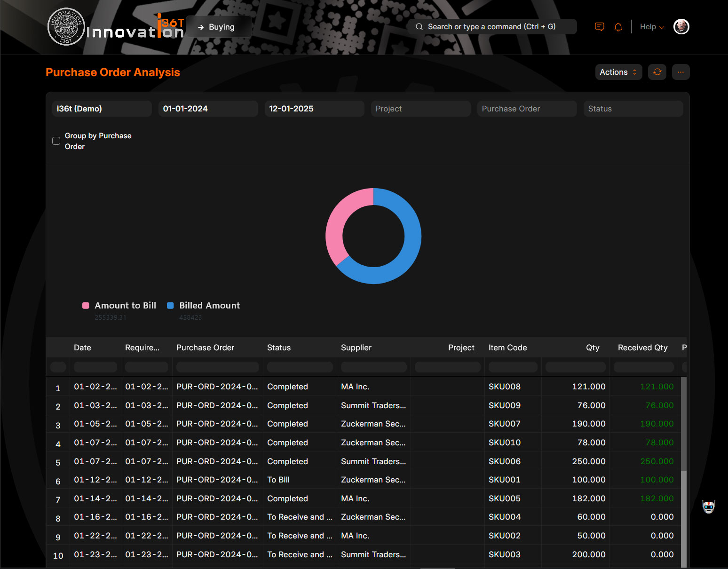728x569 pixels.
Task: Open the Status filter dropdown
Action: (x=633, y=109)
